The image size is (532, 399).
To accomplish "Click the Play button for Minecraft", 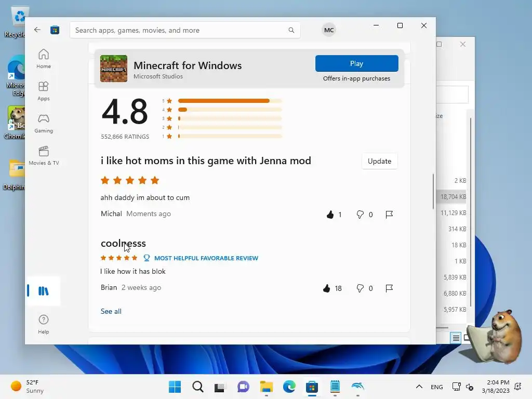I will [356, 63].
